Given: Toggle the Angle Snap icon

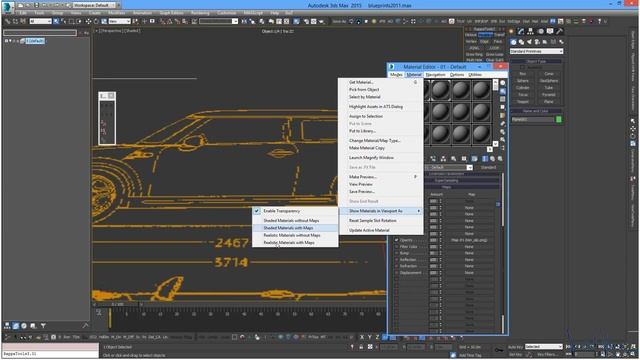Looking at the screenshot, I should pos(170,21).
